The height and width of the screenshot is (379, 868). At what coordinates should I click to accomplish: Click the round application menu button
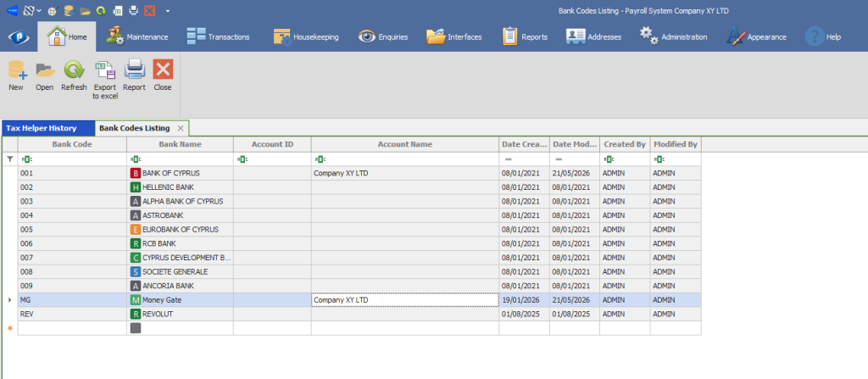tap(18, 36)
